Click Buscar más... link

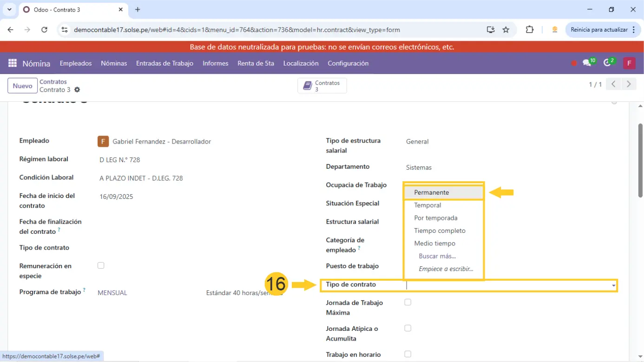(437, 256)
